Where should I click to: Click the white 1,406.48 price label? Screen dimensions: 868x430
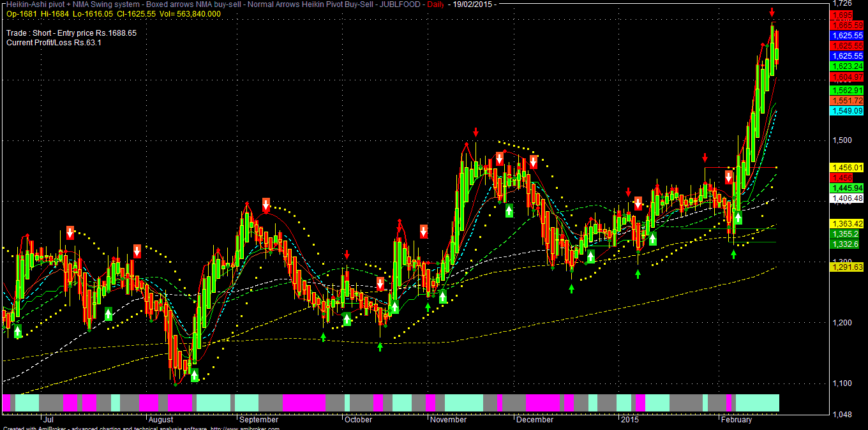click(846, 198)
